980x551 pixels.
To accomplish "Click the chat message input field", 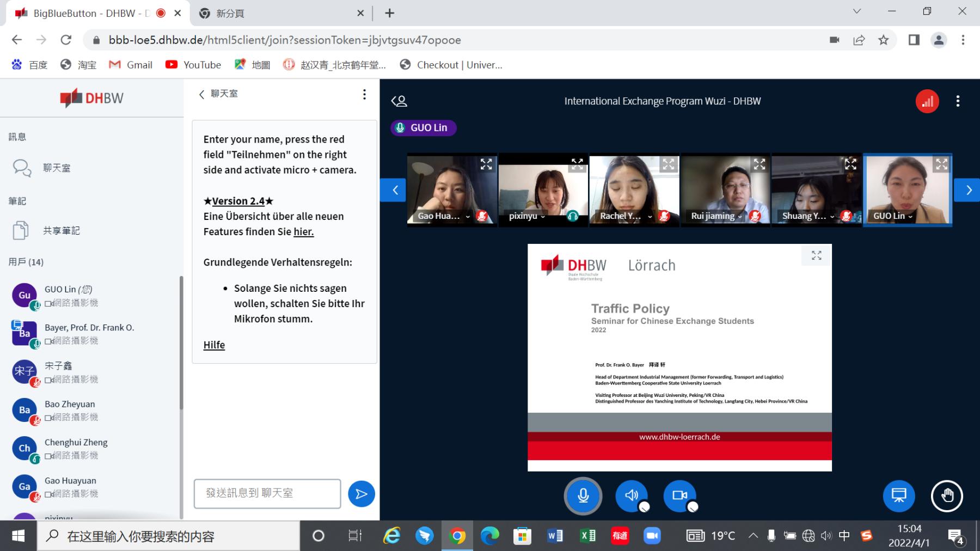I will (267, 493).
